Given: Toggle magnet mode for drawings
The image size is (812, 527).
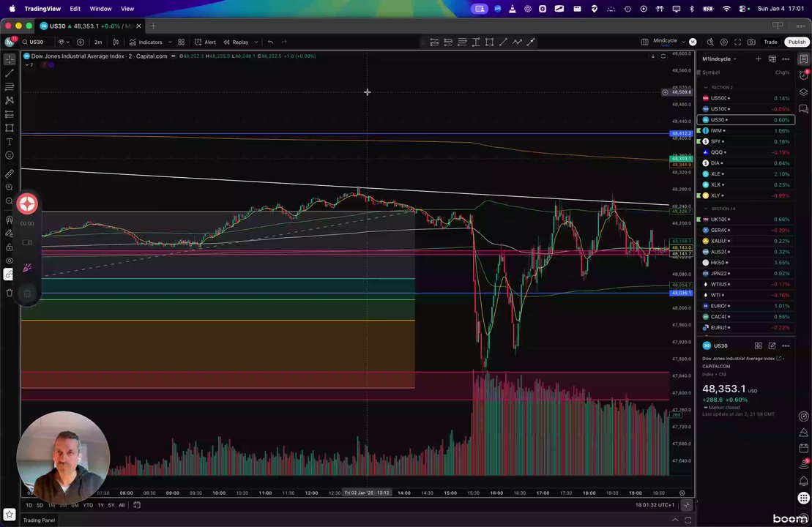Looking at the screenshot, I should pyautogui.click(x=10, y=220).
